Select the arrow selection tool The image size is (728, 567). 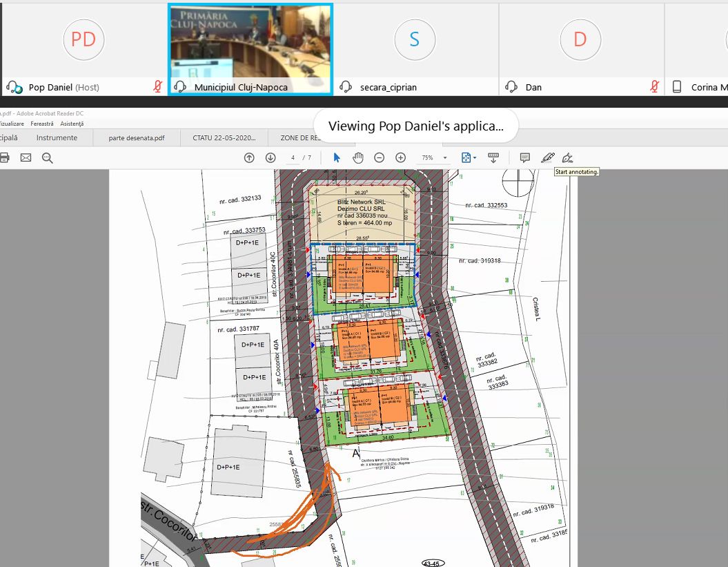click(337, 157)
